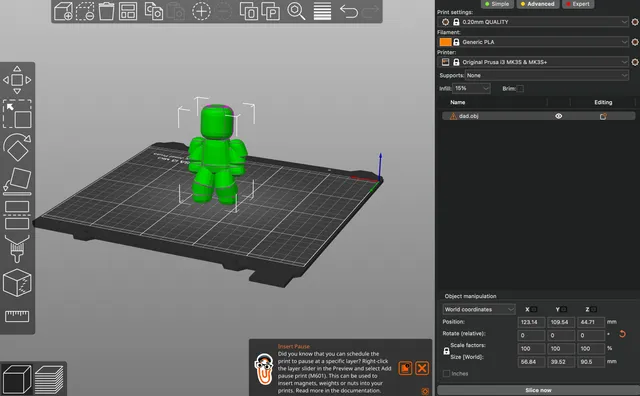Enable the Brim checkbox
Image resolution: width=640 pixels, height=396 pixels.
(520, 89)
